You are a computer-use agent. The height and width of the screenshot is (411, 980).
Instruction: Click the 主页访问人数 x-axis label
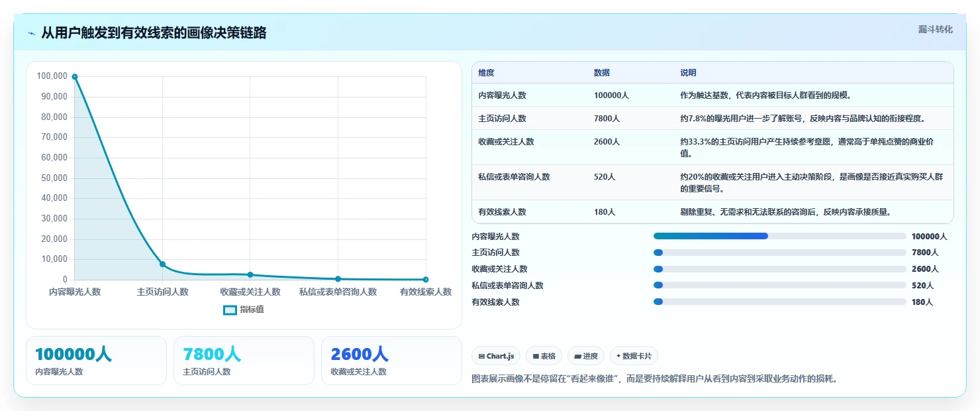[163, 292]
